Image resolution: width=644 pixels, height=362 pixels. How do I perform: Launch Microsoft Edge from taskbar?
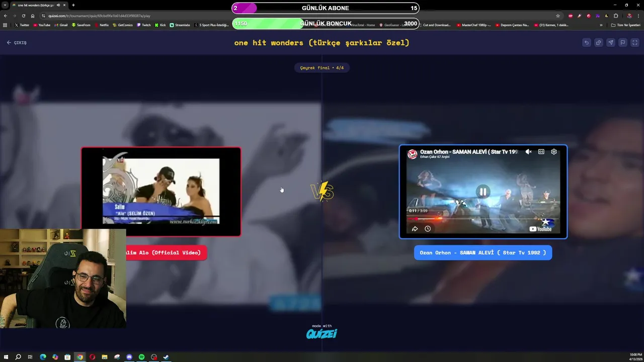[x=43, y=357]
